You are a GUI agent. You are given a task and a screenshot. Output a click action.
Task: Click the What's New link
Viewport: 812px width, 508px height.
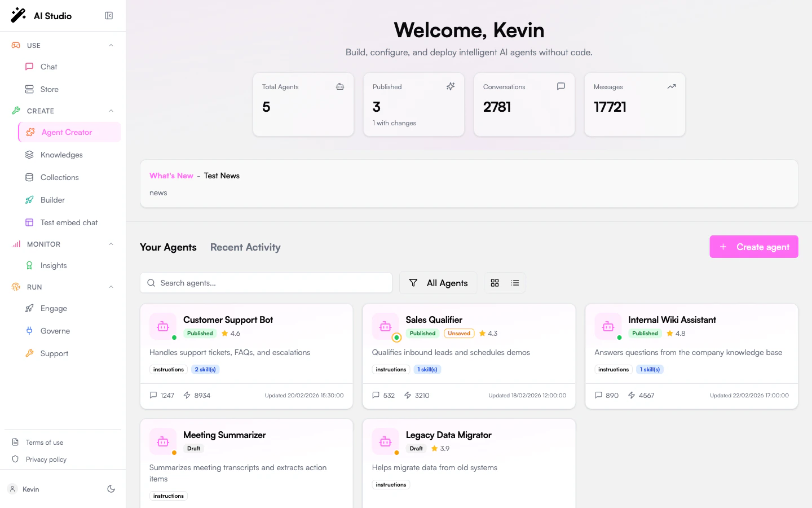point(171,176)
